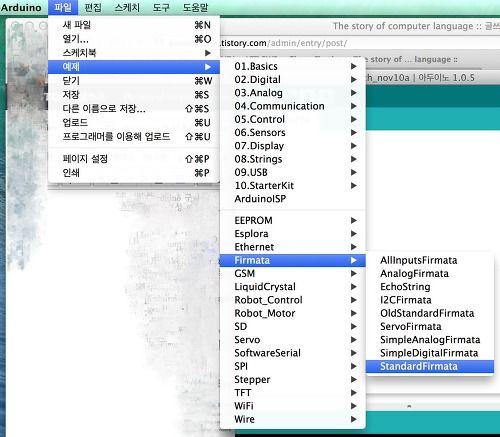
Task: Open the SD library examples
Action: [293, 327]
